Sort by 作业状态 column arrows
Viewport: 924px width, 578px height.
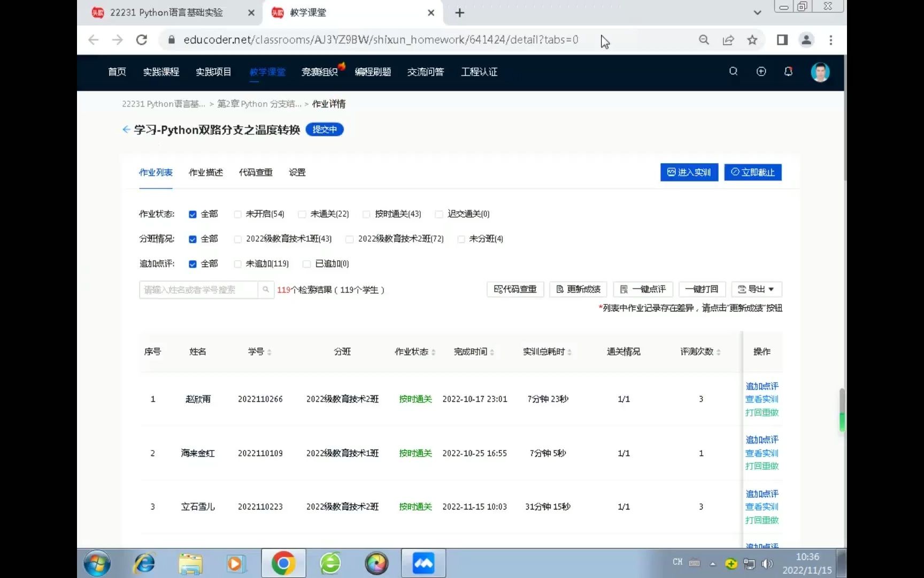point(434,352)
